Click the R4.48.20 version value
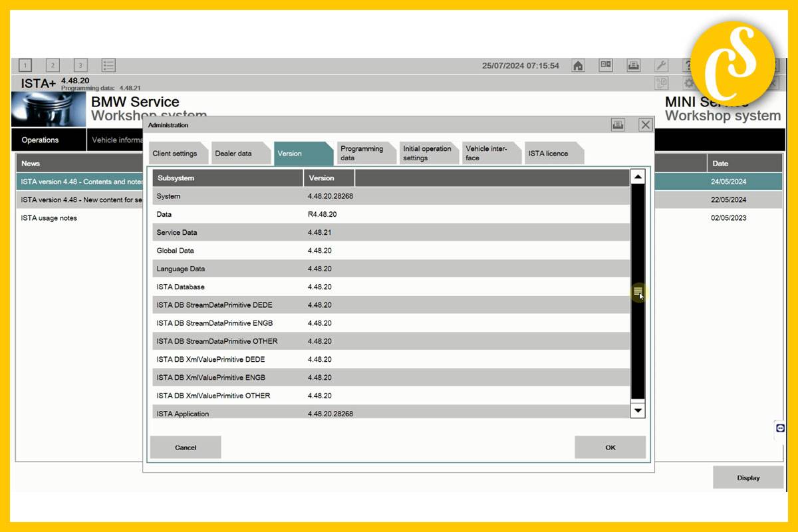798x532 pixels. point(323,214)
